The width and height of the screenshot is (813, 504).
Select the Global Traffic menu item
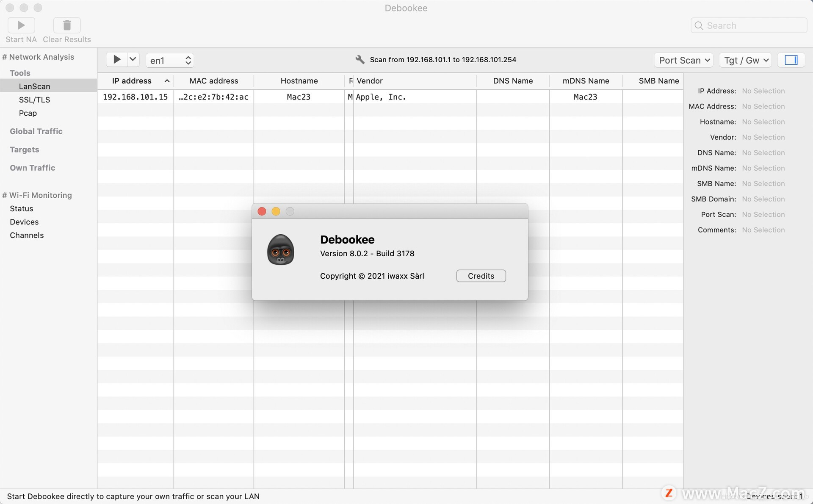(x=36, y=131)
